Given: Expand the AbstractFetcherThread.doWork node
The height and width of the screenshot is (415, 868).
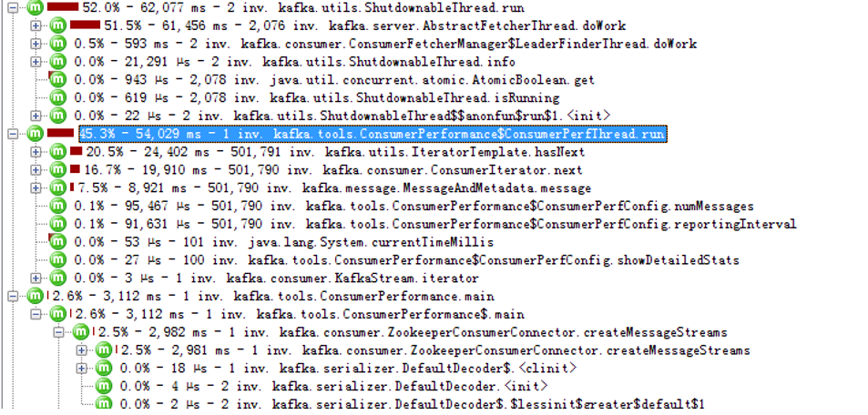Looking at the screenshot, I should 36,26.
